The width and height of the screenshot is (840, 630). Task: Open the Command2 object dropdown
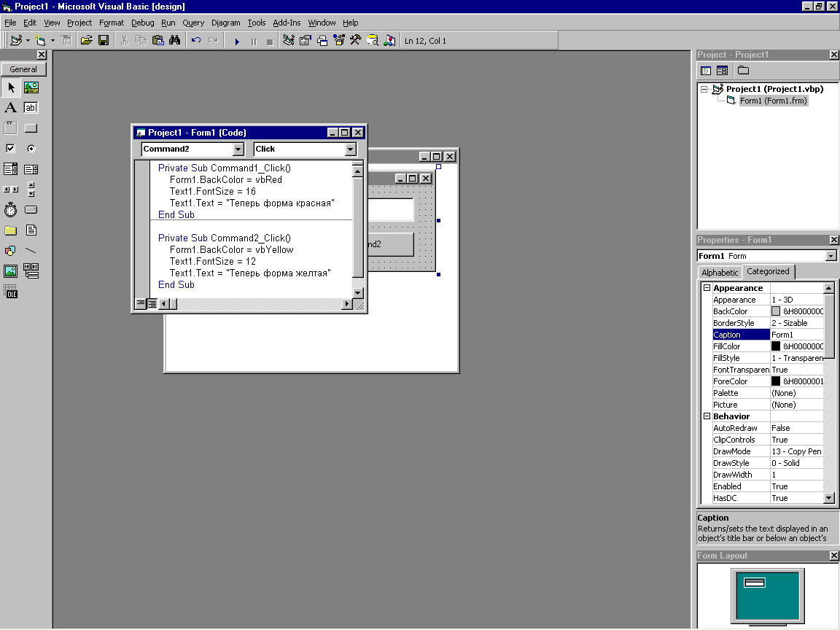tap(238, 149)
